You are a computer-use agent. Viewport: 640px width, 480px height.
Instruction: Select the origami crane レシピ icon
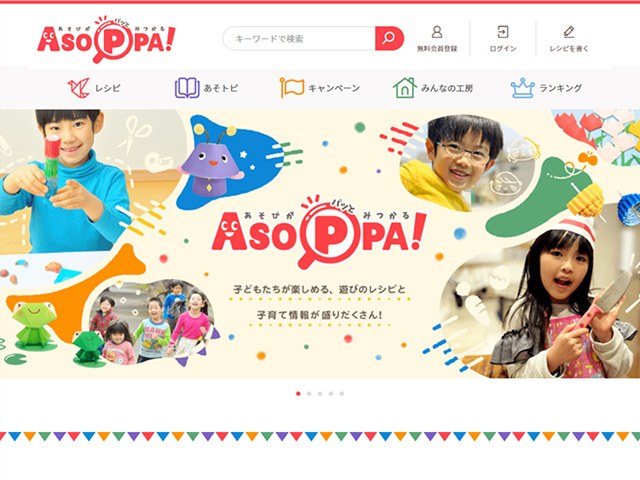click(x=78, y=88)
